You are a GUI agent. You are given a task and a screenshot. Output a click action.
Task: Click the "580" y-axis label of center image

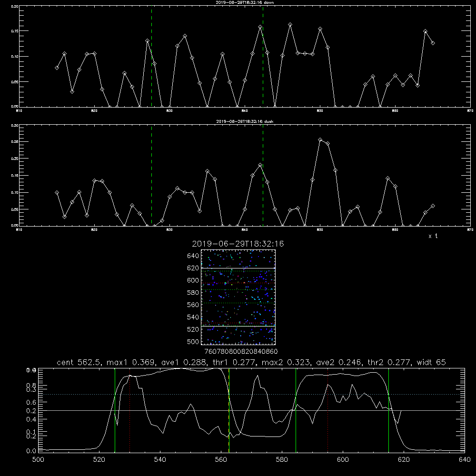pos(193,293)
